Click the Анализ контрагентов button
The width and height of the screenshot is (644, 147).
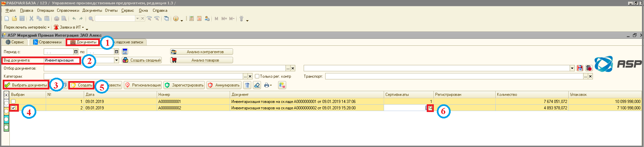tap(201, 52)
